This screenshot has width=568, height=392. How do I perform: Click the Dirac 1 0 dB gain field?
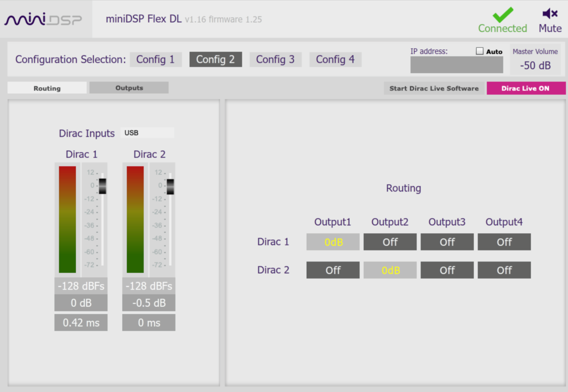pyautogui.click(x=81, y=303)
